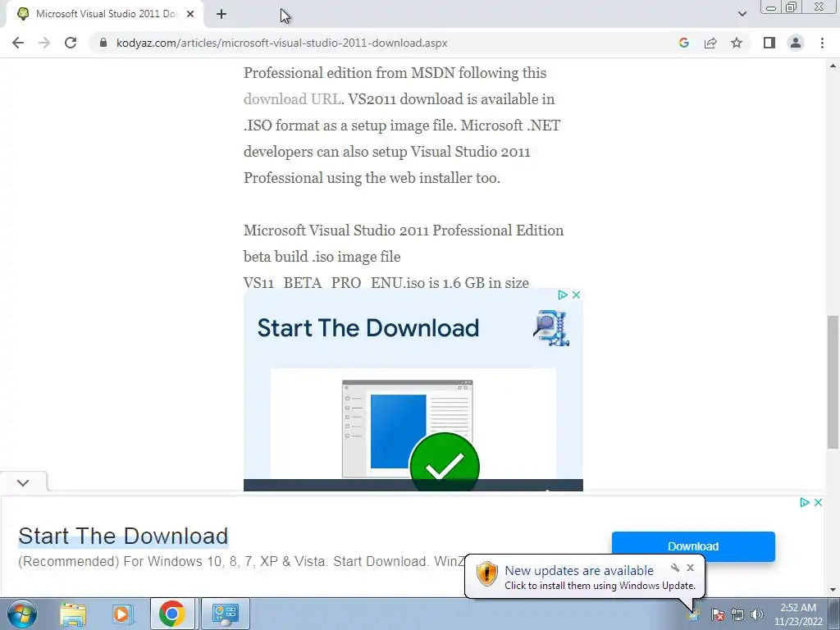Click the scrollbar up arrow
The image size is (840, 630).
coord(833,66)
